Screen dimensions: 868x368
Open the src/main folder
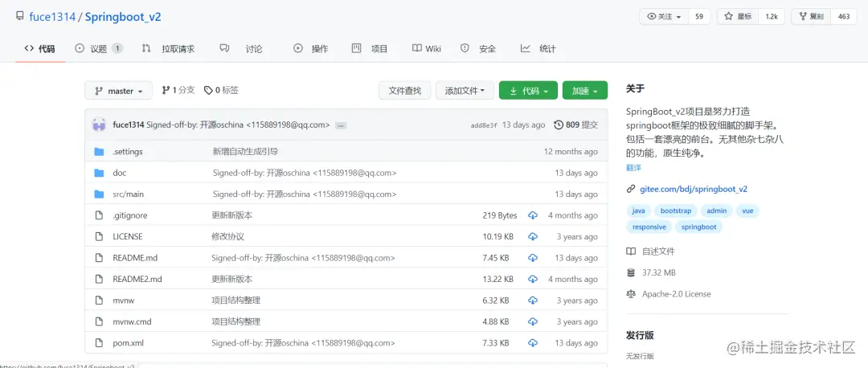pyautogui.click(x=128, y=194)
